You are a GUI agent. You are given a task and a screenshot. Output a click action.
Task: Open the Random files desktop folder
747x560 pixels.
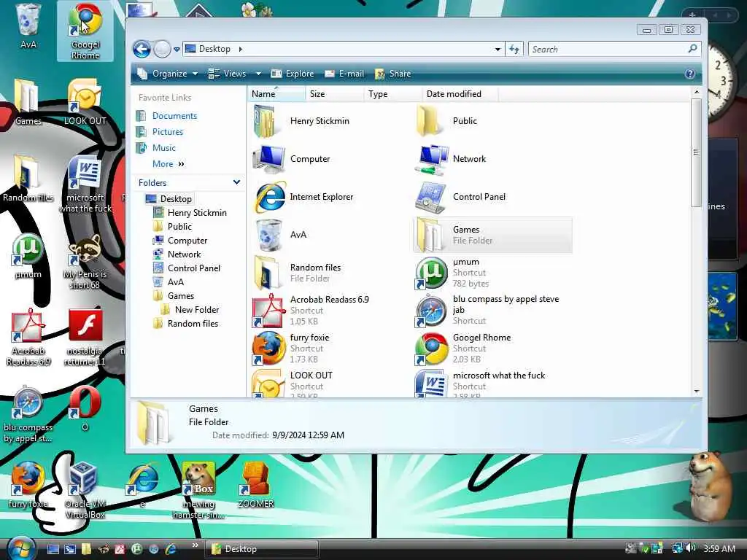pyautogui.click(x=28, y=178)
